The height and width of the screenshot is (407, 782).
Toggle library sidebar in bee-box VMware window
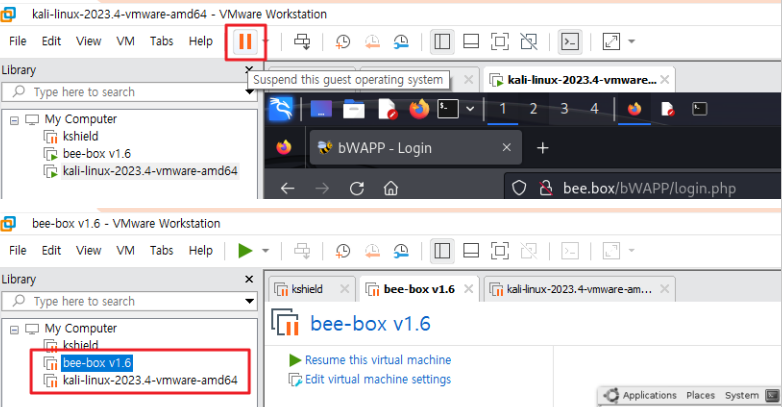(442, 251)
